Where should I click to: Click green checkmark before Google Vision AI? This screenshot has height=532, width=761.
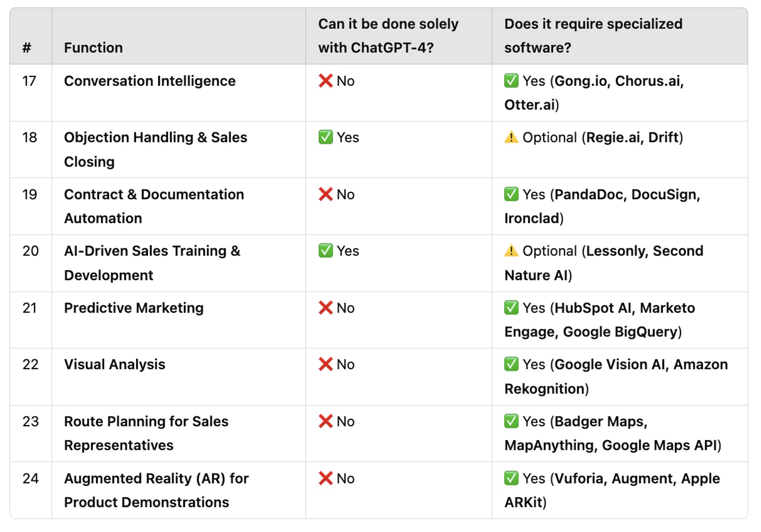pyautogui.click(x=511, y=364)
